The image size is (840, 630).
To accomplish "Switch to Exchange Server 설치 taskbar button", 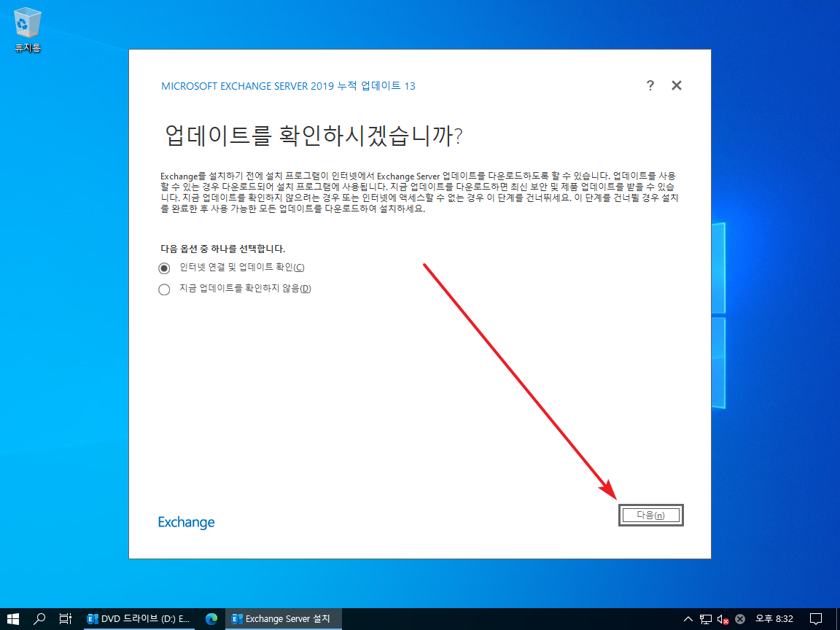I will [x=282, y=619].
